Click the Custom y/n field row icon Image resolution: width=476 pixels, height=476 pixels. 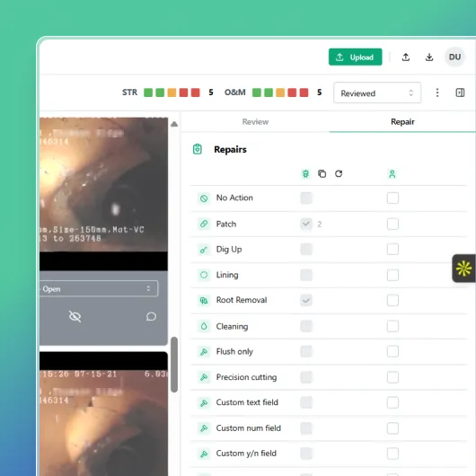point(204,454)
